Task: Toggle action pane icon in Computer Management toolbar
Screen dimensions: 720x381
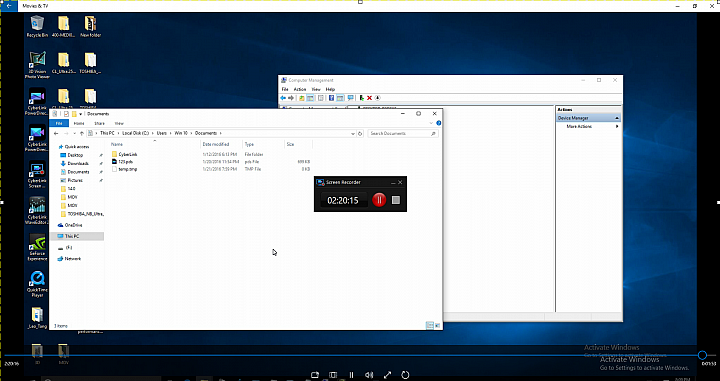Action: (340, 98)
